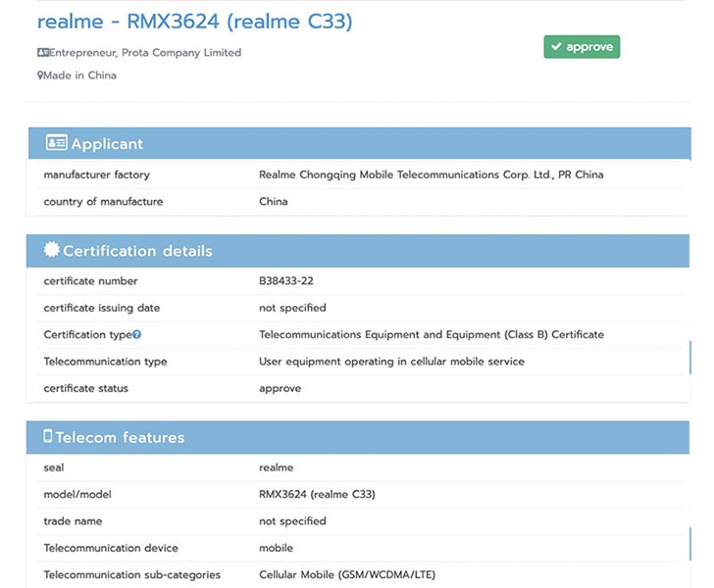Click the 'Telecommunication sub-categories' label
The width and height of the screenshot is (714, 588).
click(132, 575)
